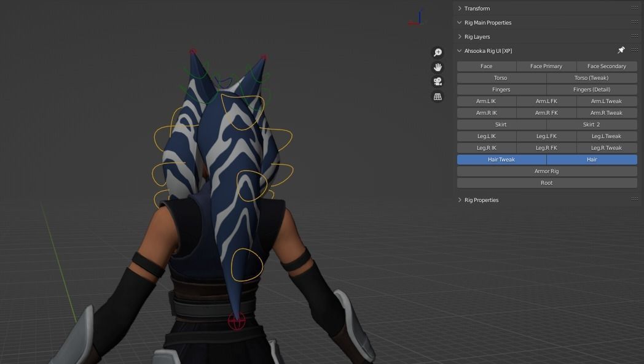Screen dimensions: 644x364
Task: Toggle the Face Secondary layer
Action: pos(607,66)
